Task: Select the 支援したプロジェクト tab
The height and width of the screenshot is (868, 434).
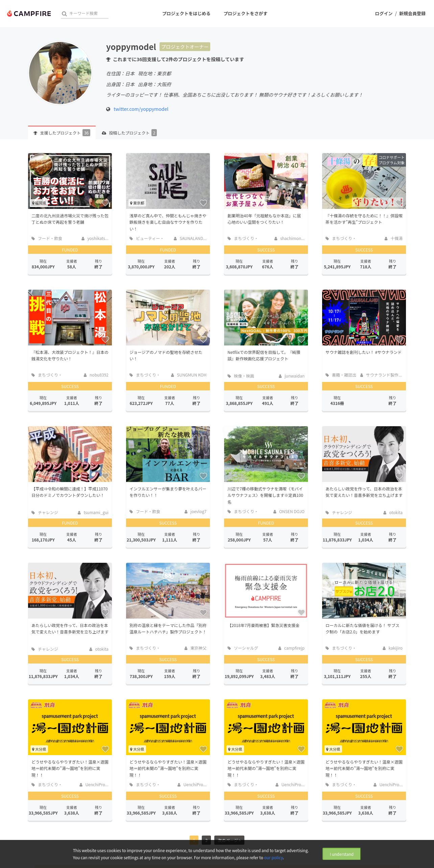Action: coord(62,133)
